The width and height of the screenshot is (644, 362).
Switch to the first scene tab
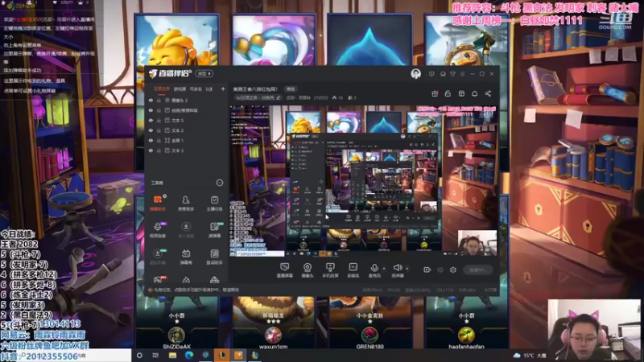click(x=162, y=89)
